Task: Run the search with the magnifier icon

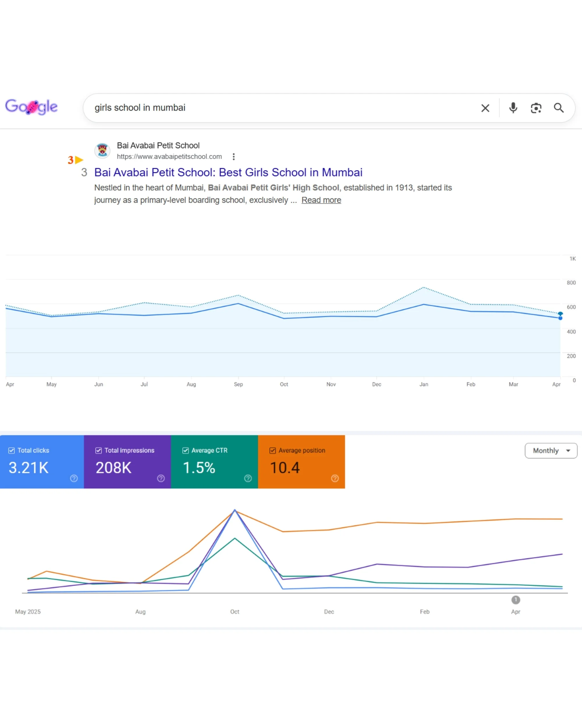Action: [559, 108]
